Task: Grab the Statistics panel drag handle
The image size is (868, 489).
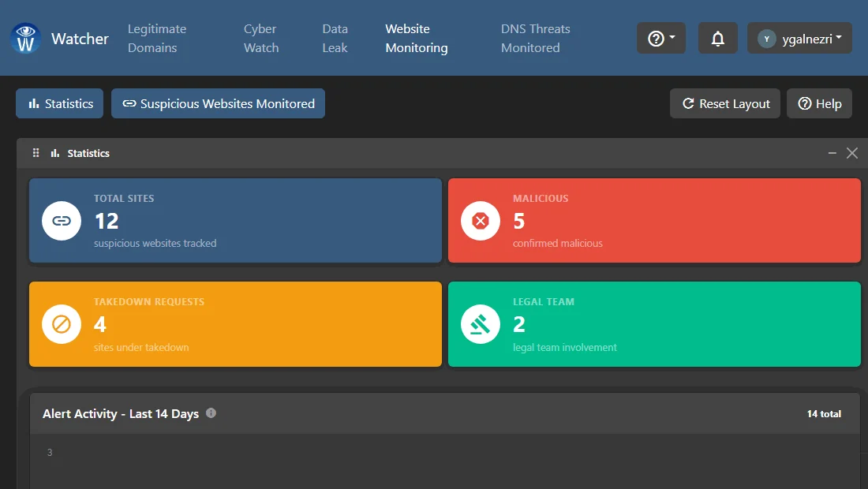Action: (36, 153)
